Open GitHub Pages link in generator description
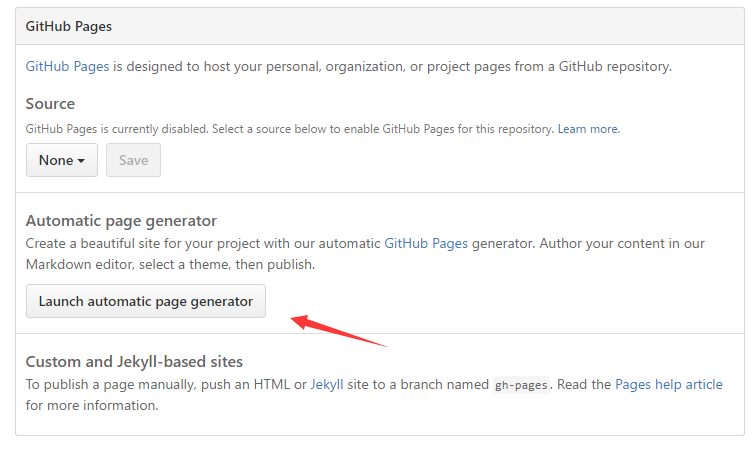Viewport: 753px width, 449px height. [x=426, y=243]
